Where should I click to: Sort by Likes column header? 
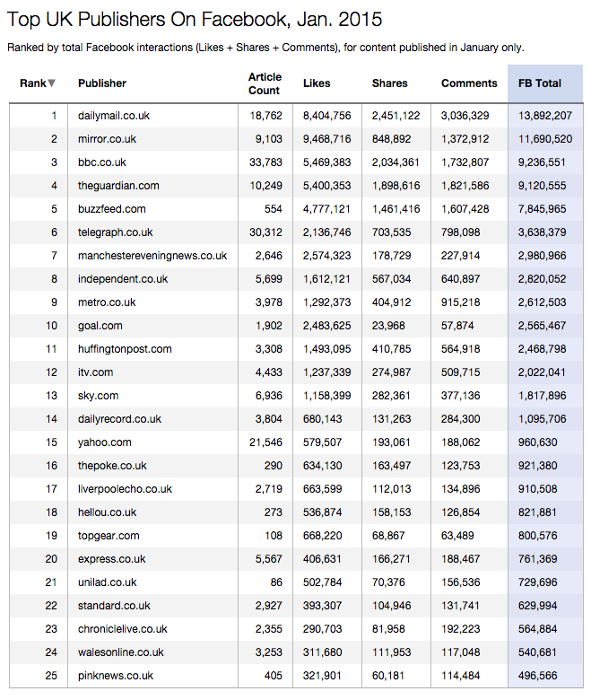(x=317, y=83)
